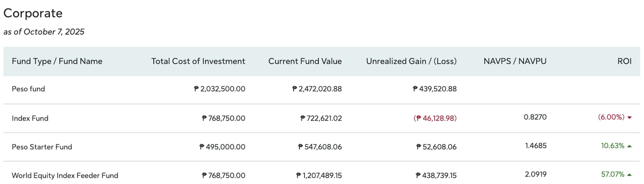This screenshot has height=184, width=644.
Task: Select the Index Fund loss amount in red
Action: (x=435, y=118)
